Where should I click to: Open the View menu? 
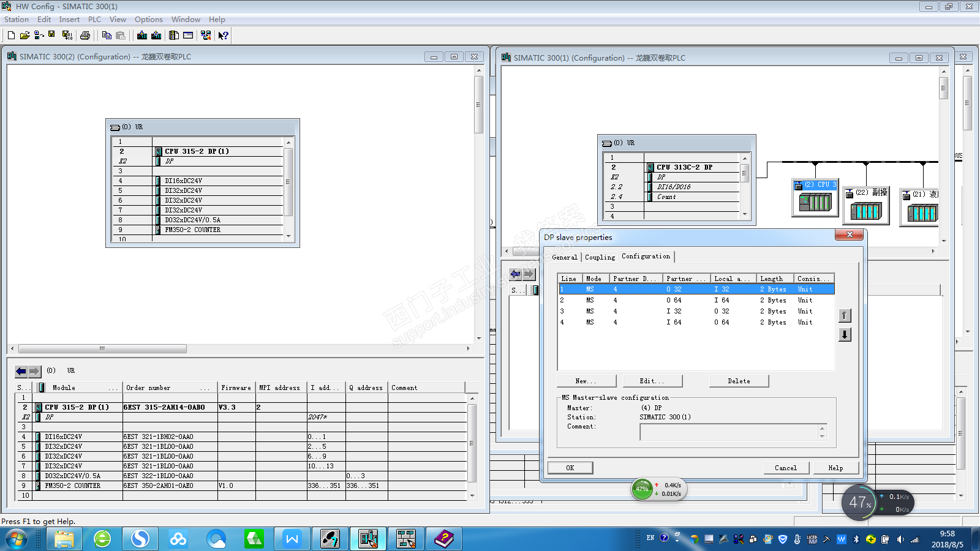point(118,20)
